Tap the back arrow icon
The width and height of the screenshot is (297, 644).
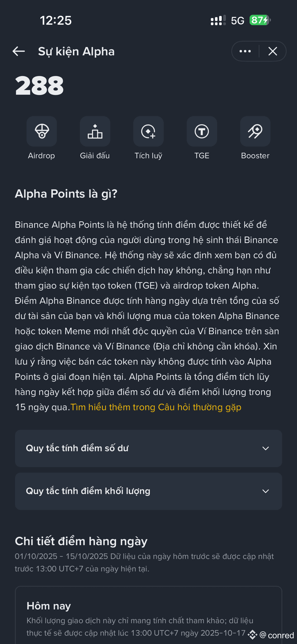click(x=19, y=51)
